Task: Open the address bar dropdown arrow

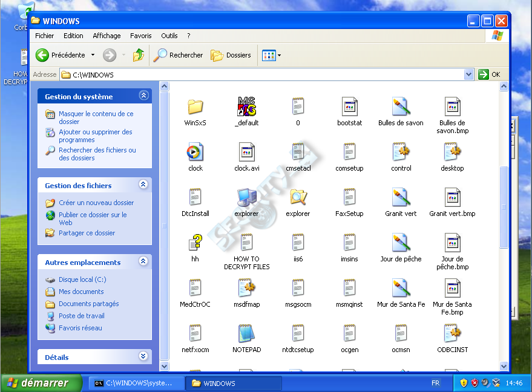Action: tap(468, 74)
